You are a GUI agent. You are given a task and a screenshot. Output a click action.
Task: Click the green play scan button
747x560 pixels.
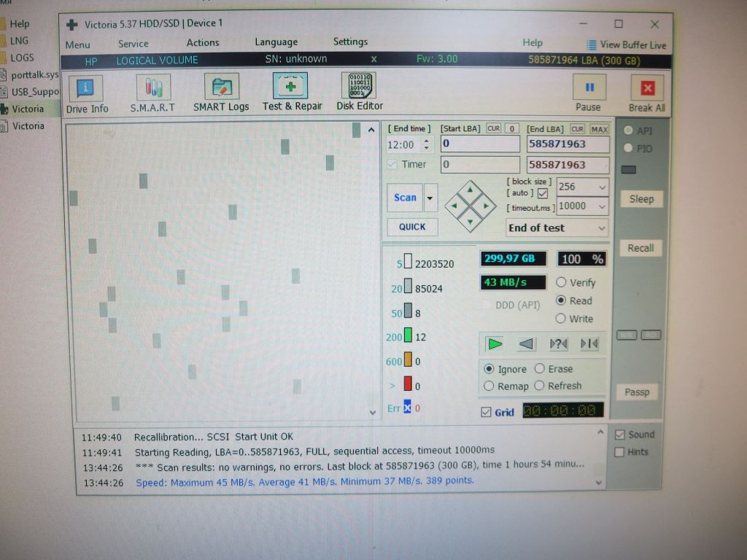pyautogui.click(x=495, y=343)
